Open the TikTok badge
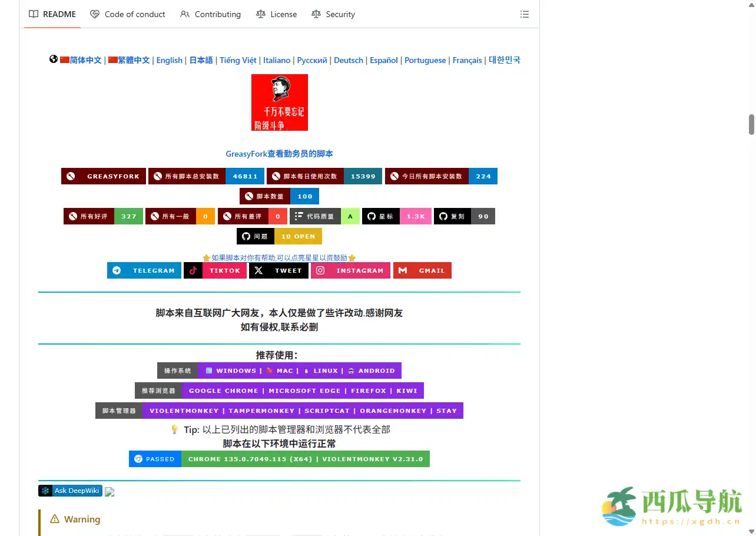Viewport: 756px width, 536px height. [x=215, y=270]
